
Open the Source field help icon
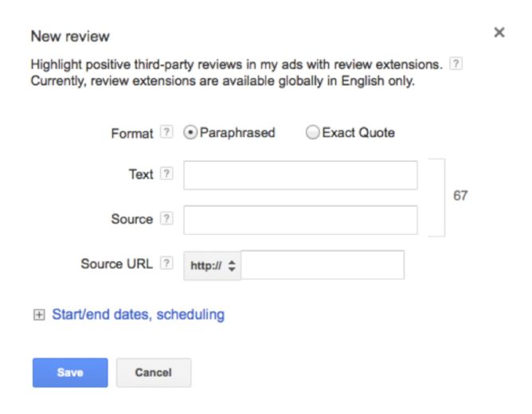(x=166, y=218)
